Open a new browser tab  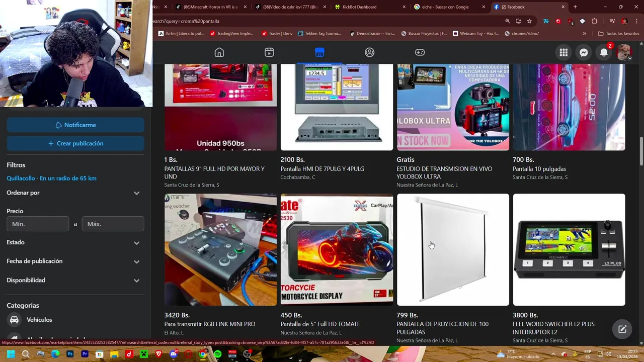pyautogui.click(x=575, y=7)
